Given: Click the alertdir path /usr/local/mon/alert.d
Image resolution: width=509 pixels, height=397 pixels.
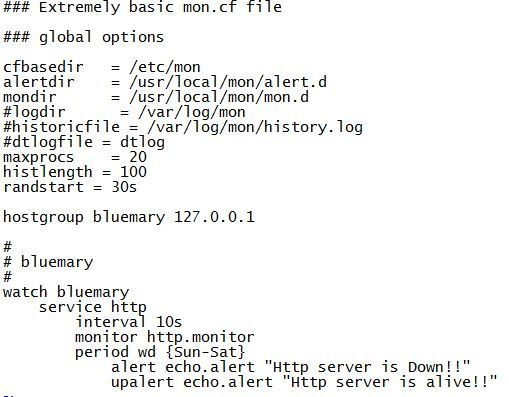Looking at the screenshot, I should click(228, 82).
